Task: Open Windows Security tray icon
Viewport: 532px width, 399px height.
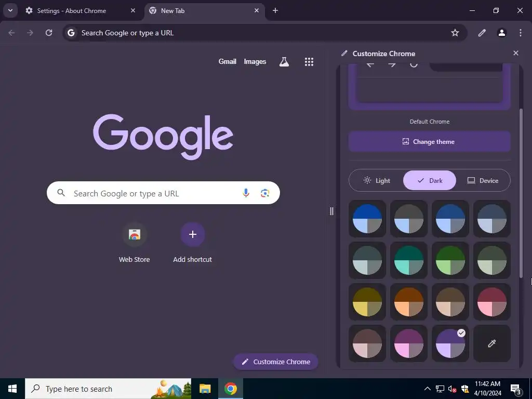Action: click(465, 389)
